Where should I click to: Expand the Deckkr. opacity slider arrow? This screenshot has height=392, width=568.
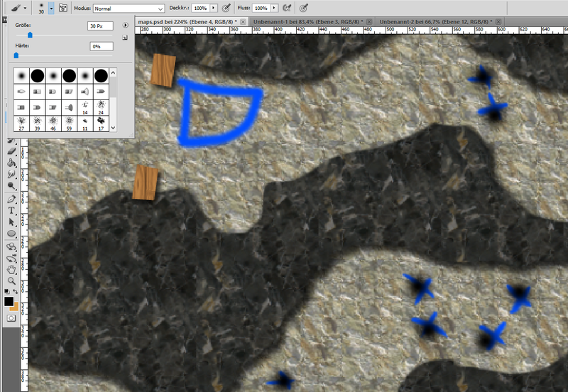[214, 8]
